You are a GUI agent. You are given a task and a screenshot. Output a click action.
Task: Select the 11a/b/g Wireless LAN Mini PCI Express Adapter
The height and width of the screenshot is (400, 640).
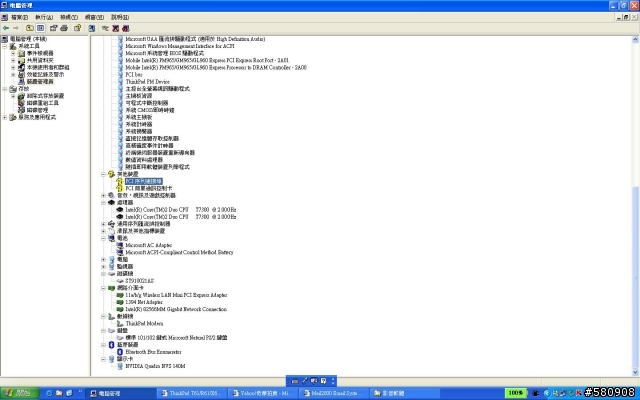[176, 295]
